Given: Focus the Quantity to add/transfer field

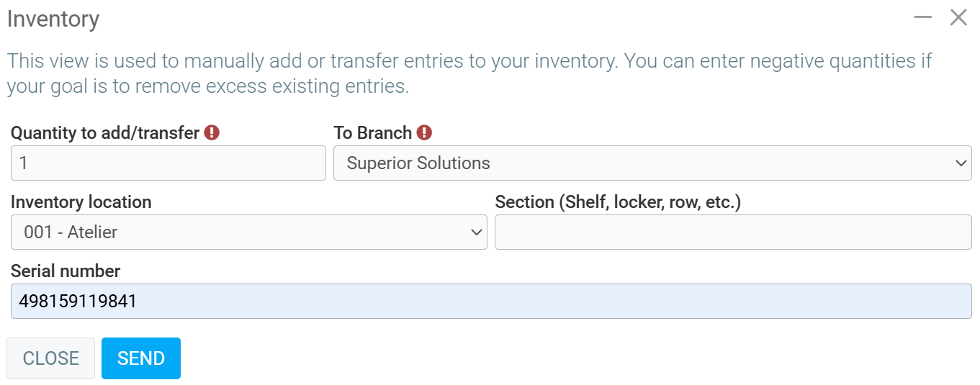Looking at the screenshot, I should 168,163.
